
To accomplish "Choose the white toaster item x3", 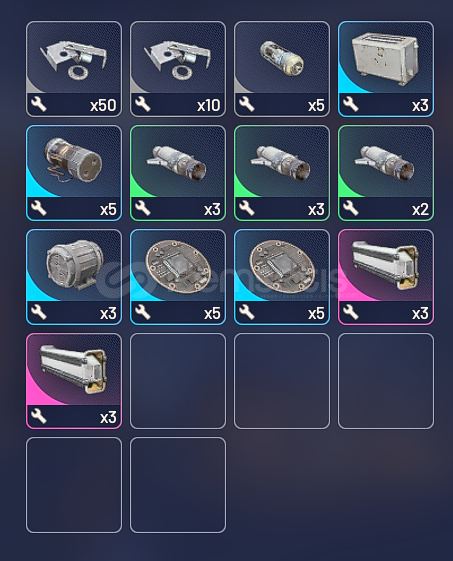I will [x=386, y=69].
